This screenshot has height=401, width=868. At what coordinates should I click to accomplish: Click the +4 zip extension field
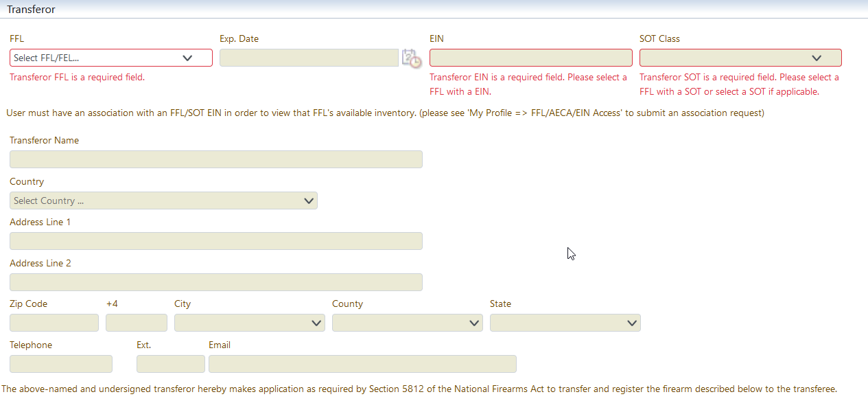(137, 323)
